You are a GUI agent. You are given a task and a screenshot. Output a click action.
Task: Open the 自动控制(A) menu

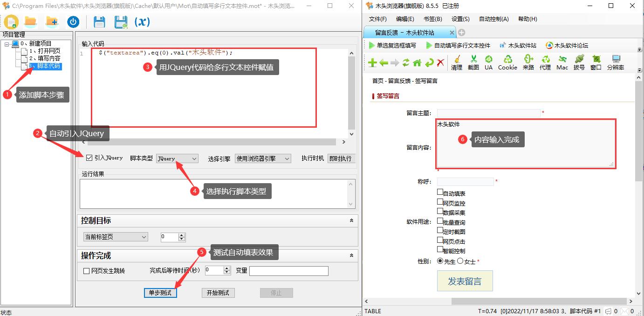pyautogui.click(x=494, y=19)
